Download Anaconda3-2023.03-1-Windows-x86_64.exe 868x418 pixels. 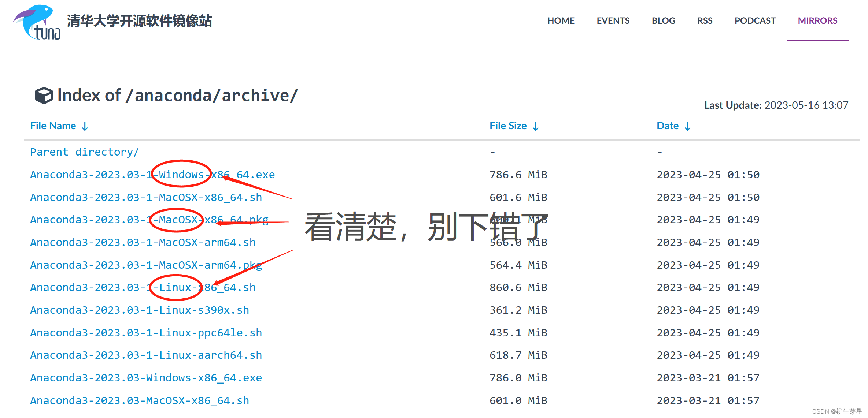point(152,175)
